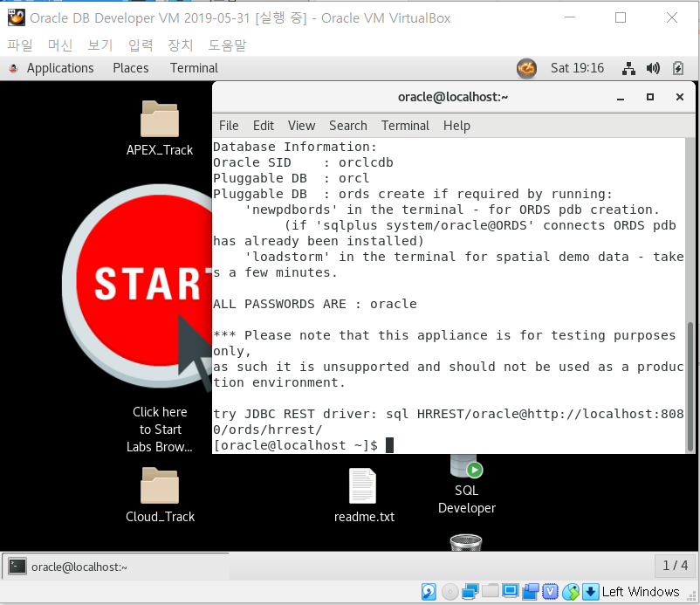Open VirtualBox 도움말 menu
Image resolution: width=700 pixels, height=605 pixels.
(x=227, y=45)
